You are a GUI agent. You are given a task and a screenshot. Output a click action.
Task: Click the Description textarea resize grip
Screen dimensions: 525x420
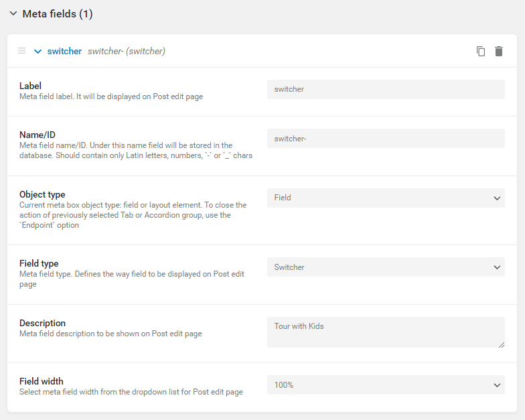[501, 344]
